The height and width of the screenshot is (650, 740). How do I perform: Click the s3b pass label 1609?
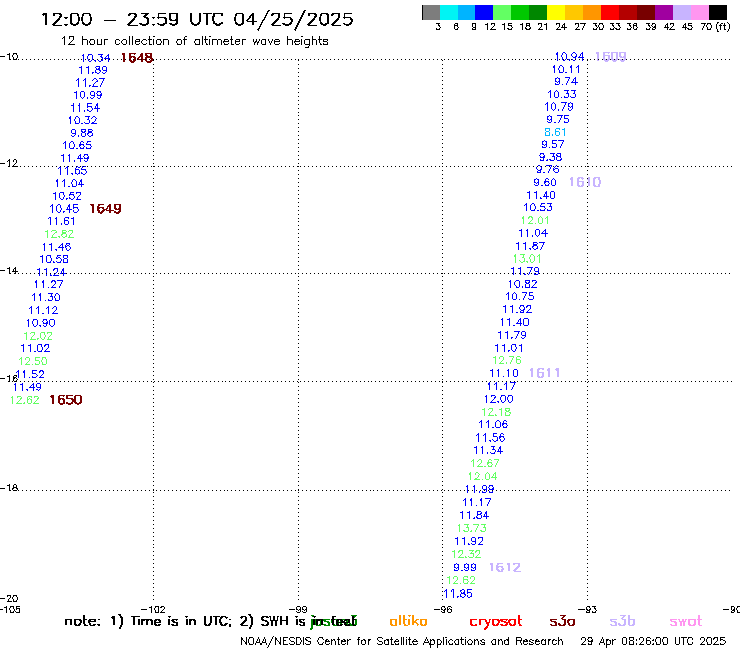(611, 57)
